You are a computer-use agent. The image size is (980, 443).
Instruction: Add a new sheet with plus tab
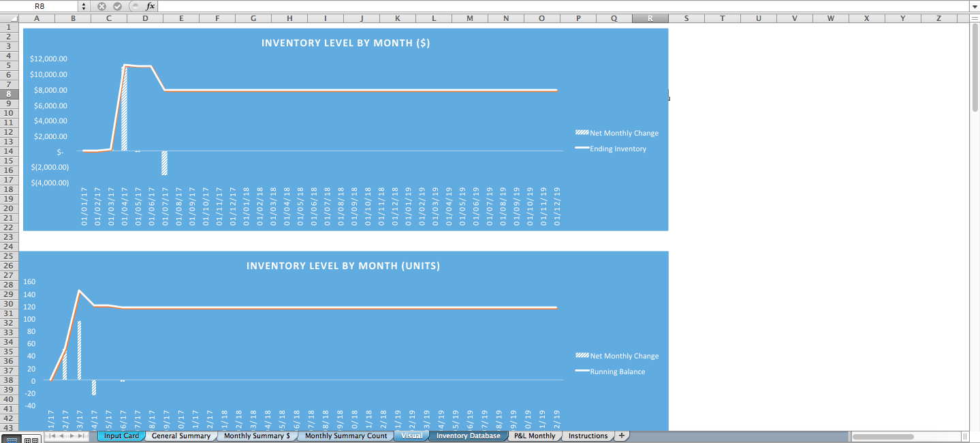622,436
